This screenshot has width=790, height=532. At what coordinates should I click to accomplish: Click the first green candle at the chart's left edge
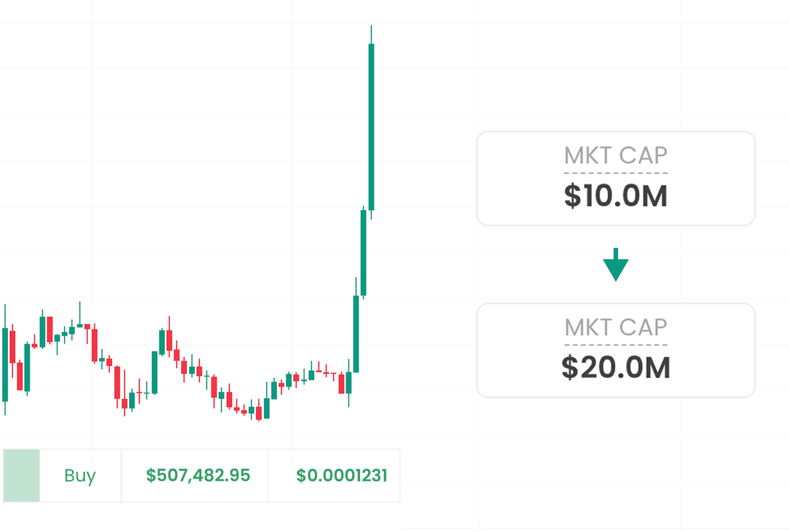pyautogui.click(x=5, y=364)
